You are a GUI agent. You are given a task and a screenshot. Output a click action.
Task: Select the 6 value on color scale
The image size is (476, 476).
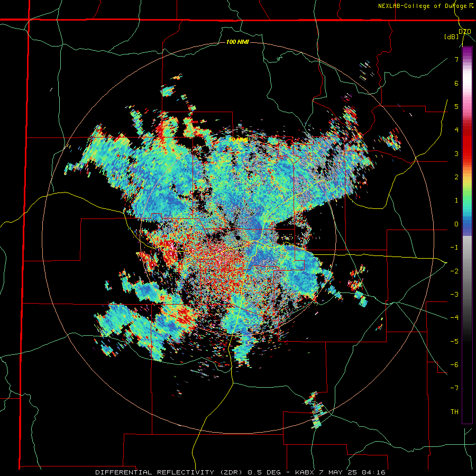(456, 83)
